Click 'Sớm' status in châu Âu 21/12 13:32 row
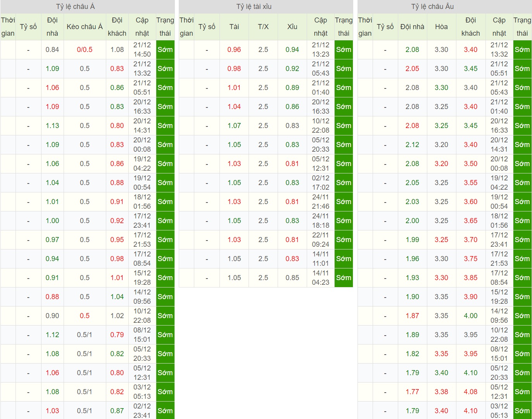 coord(522,50)
